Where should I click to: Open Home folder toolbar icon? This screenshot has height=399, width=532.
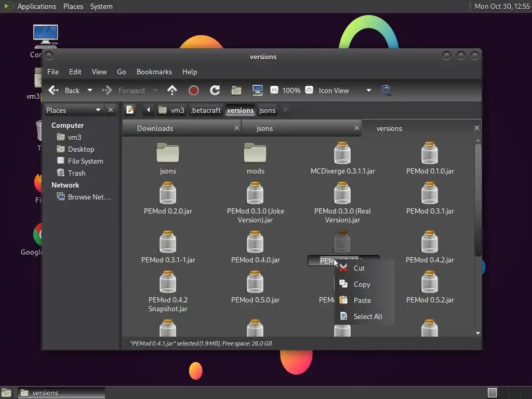(236, 90)
